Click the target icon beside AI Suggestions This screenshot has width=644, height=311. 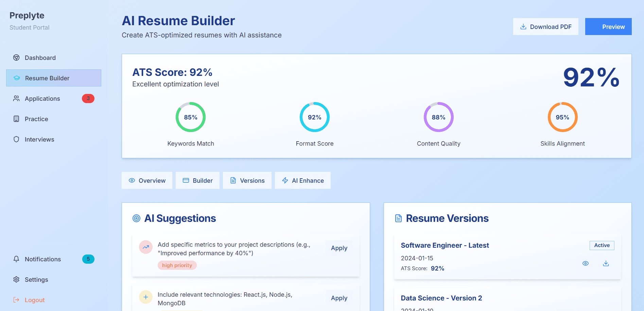[x=137, y=218]
